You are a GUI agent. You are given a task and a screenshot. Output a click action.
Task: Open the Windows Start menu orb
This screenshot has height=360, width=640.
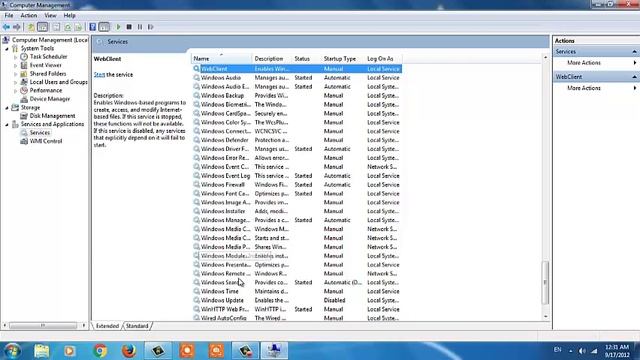[x=12, y=351]
